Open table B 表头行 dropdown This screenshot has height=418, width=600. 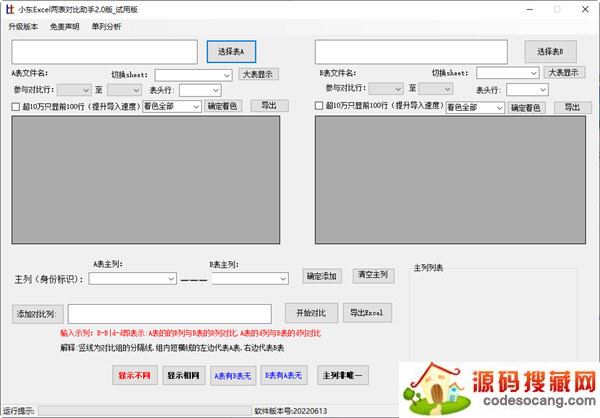[527, 90]
